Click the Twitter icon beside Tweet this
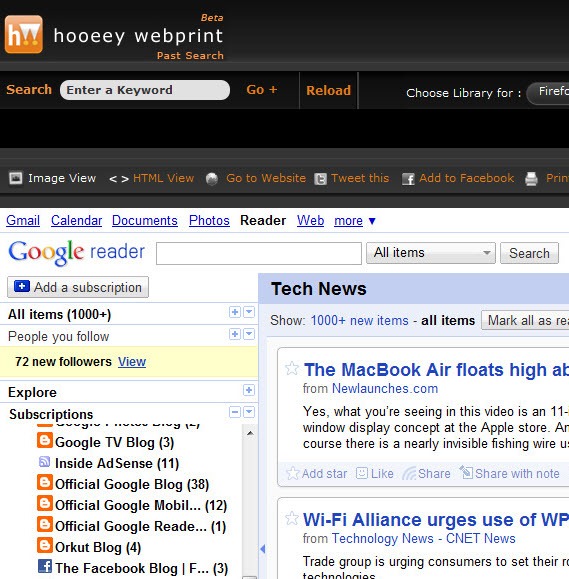The width and height of the screenshot is (569, 579). [321, 179]
